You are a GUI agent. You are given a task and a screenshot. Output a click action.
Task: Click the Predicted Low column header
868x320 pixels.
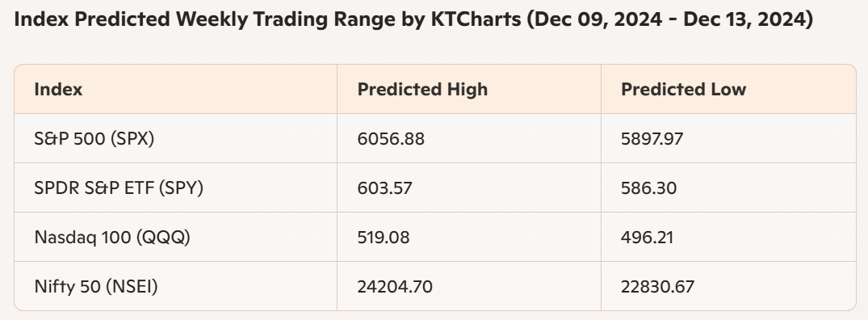pos(683,89)
